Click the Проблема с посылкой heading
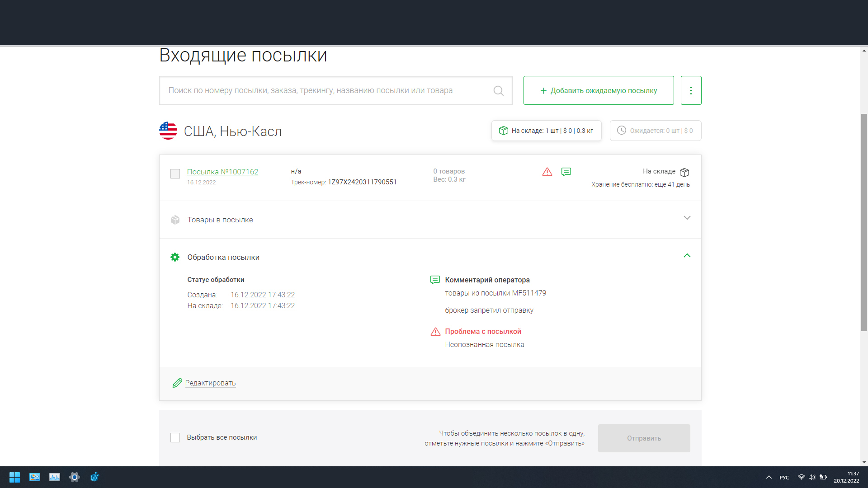This screenshot has width=868, height=488. tap(483, 332)
